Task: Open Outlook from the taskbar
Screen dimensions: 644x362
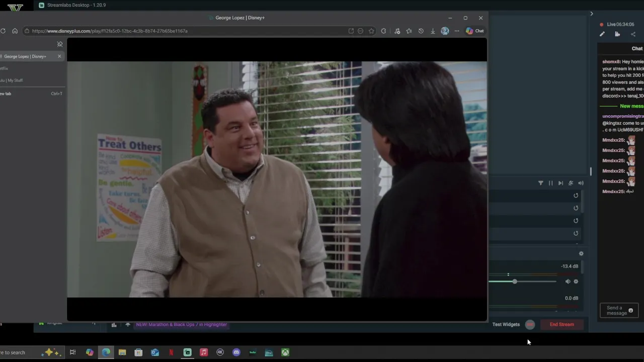Action: 155,352
